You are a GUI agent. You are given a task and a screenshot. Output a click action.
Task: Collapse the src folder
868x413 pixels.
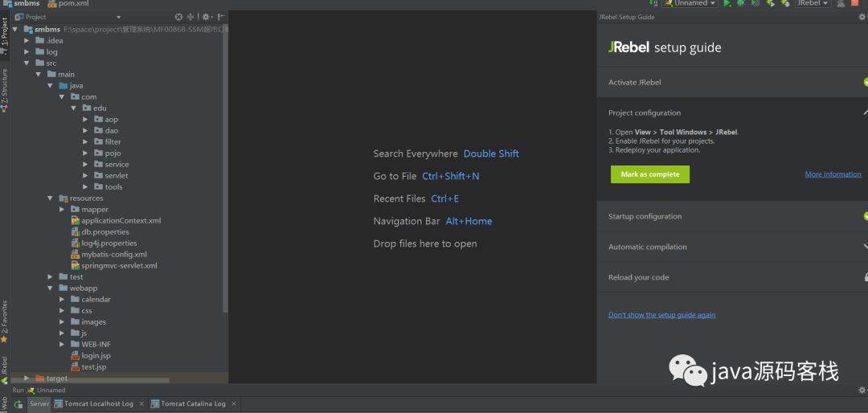[27, 63]
